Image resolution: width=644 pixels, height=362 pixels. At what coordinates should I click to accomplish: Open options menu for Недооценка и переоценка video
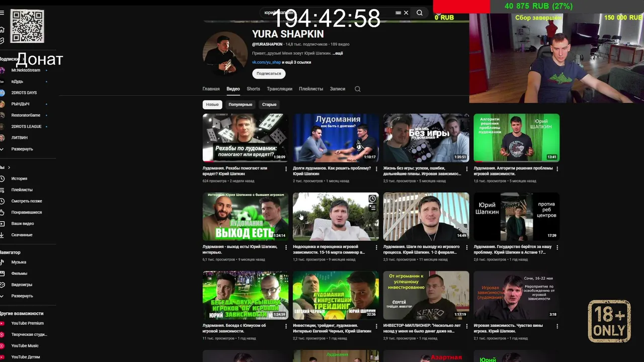[376, 247]
